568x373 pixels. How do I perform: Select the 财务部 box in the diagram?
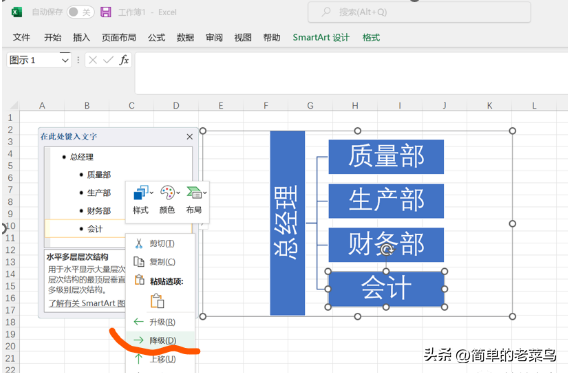(386, 245)
